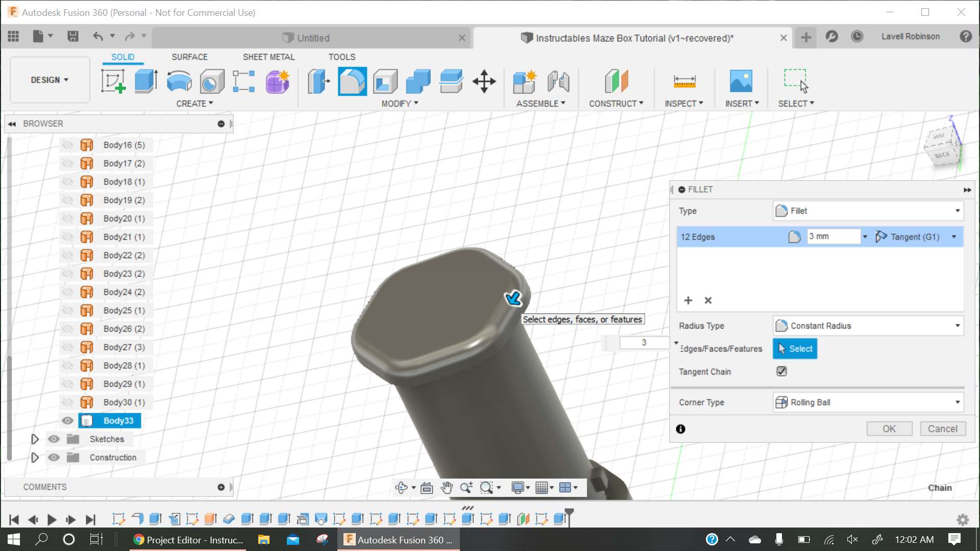980x551 pixels.
Task: Click the Select button for edges
Action: [x=795, y=349]
